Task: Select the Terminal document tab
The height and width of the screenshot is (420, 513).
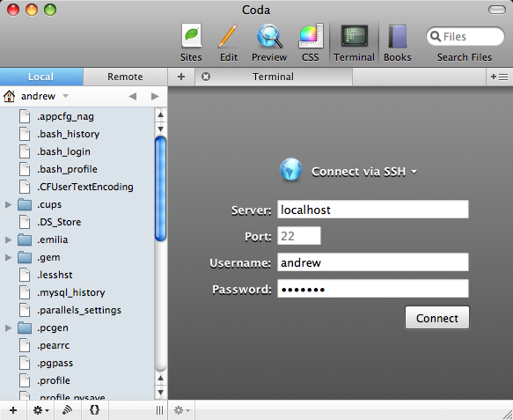Action: [274, 77]
